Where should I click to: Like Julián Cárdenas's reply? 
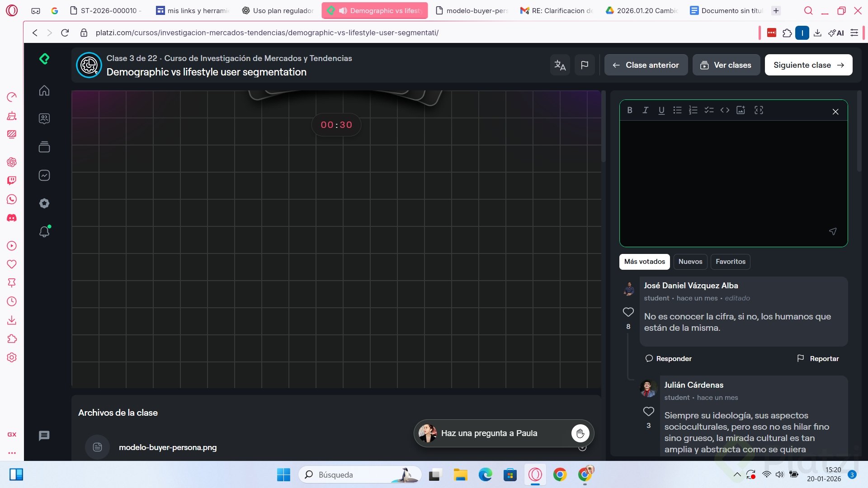(x=648, y=411)
